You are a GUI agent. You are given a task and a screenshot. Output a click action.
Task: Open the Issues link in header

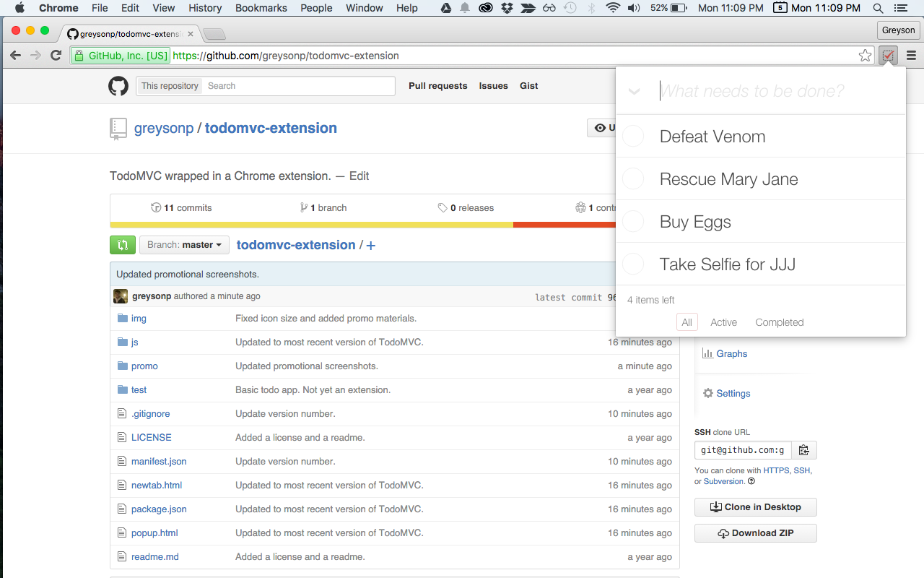493,86
